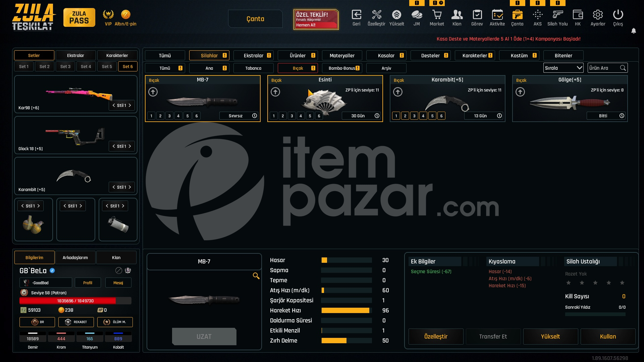Click the ÖZEL TEKLİF Hemen Al banner

click(x=316, y=19)
